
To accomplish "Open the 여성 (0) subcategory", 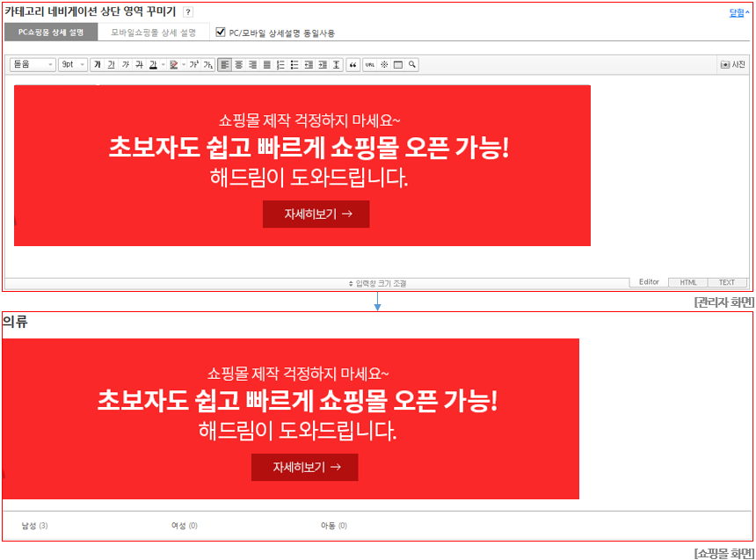I will click(185, 525).
